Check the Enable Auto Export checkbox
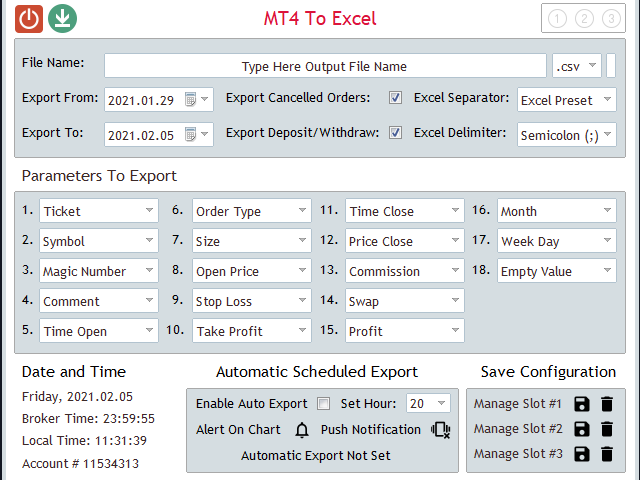Image resolution: width=640 pixels, height=480 pixels. tap(323, 404)
